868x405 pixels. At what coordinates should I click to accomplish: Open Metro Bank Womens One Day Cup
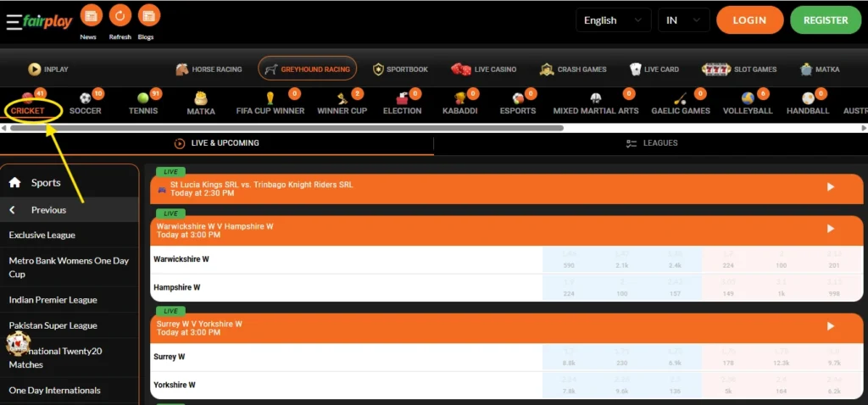coord(70,267)
